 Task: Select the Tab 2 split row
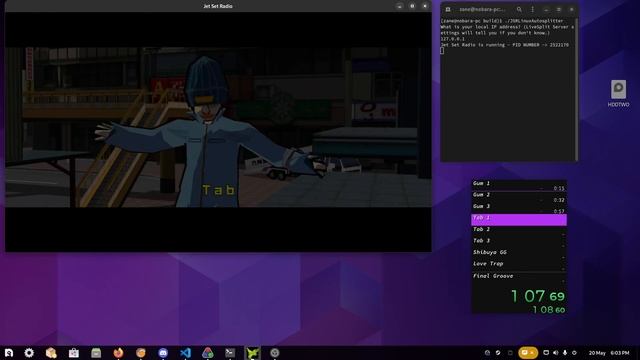[x=519, y=231]
